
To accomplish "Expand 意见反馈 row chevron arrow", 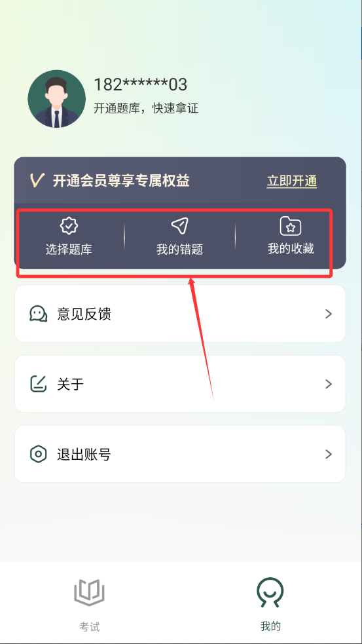I will click(329, 314).
